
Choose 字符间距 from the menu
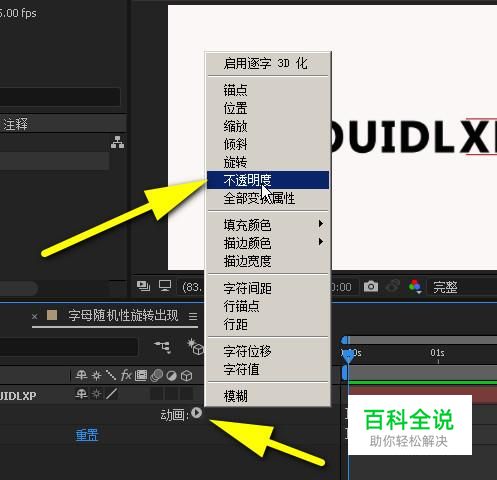click(x=268, y=288)
